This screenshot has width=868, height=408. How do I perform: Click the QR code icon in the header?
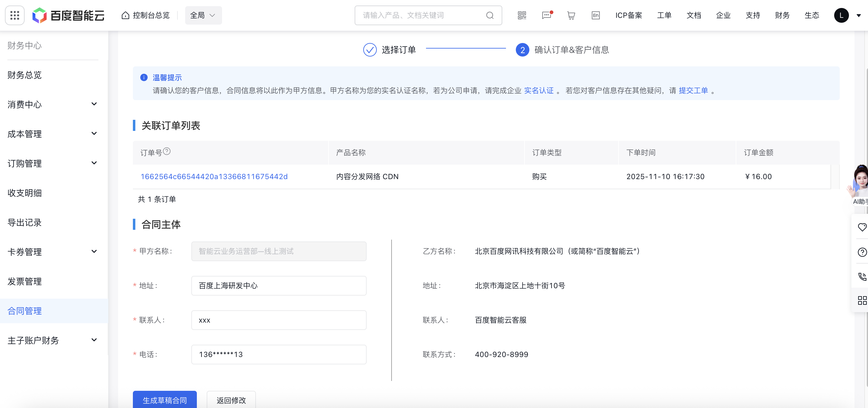(x=521, y=15)
